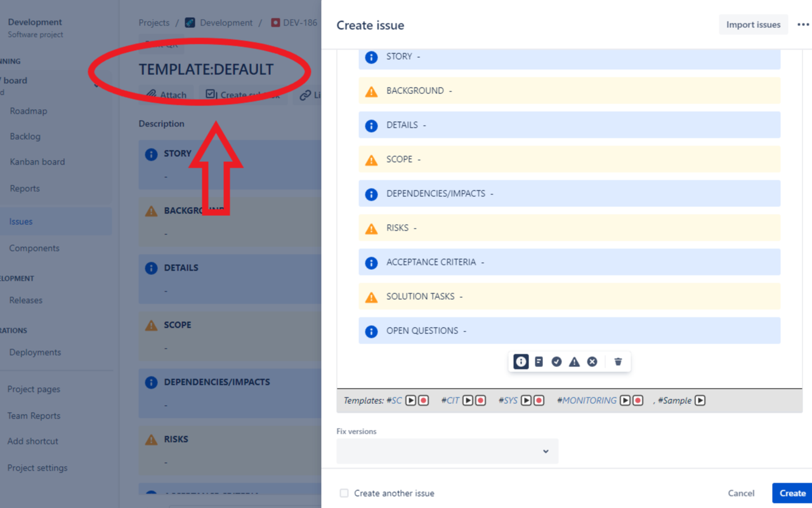Select the error cross panel type
The width and height of the screenshot is (812, 508).
[592, 361]
